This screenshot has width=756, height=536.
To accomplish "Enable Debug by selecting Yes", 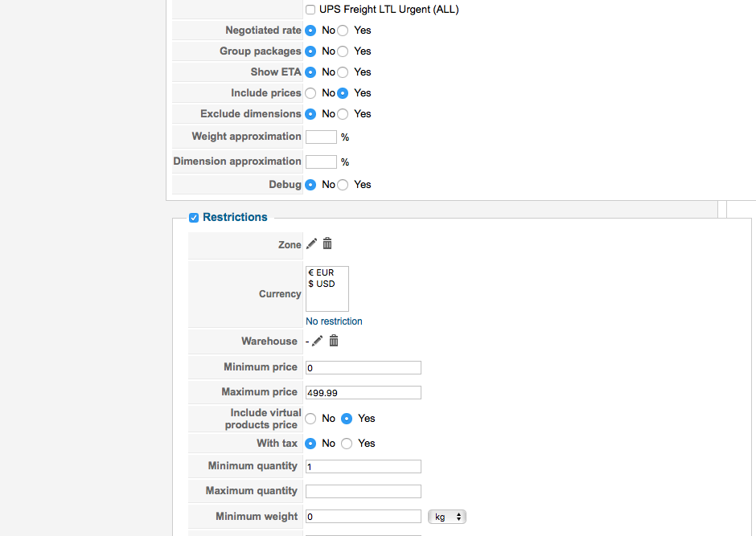I will pyautogui.click(x=343, y=185).
